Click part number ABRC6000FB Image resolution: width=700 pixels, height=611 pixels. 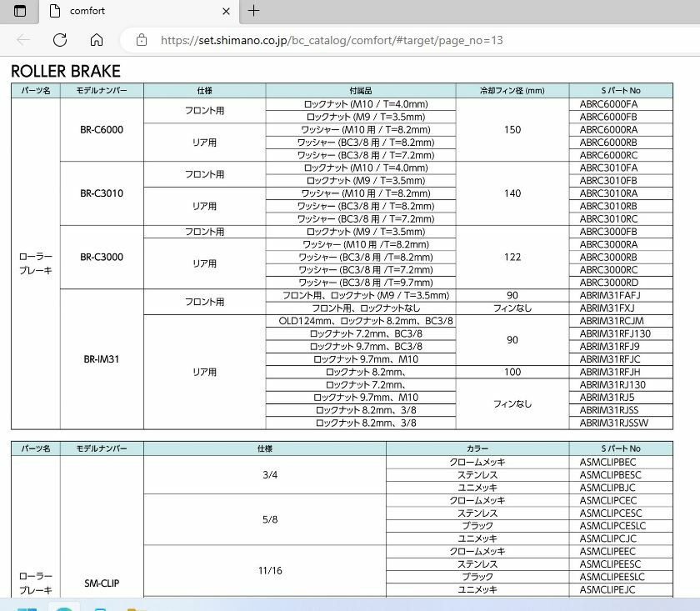click(608, 117)
